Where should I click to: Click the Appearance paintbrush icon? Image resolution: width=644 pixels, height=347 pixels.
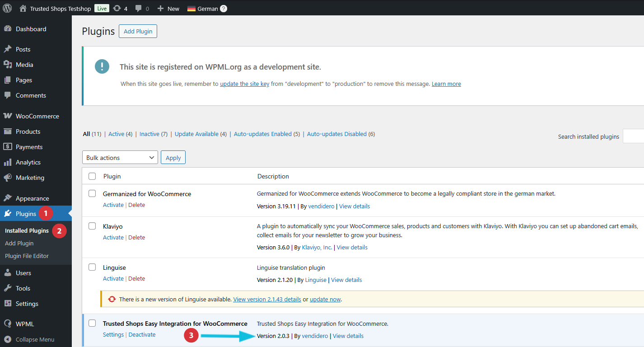coord(8,198)
